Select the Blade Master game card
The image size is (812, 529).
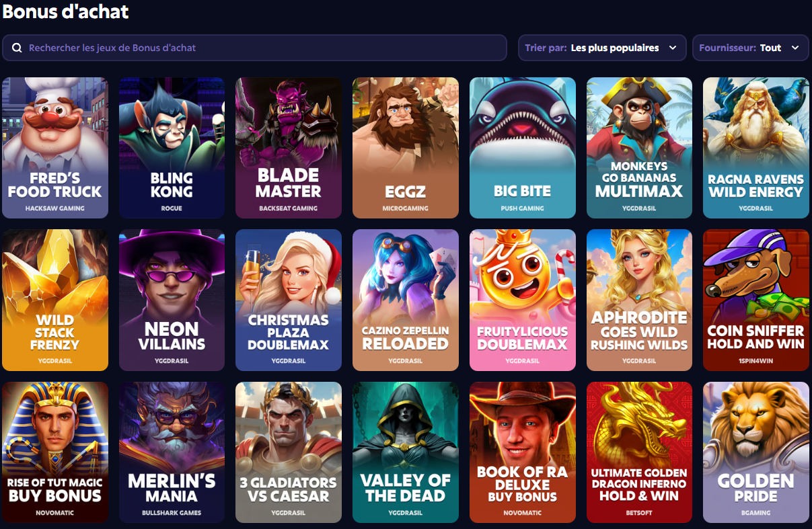pos(289,148)
